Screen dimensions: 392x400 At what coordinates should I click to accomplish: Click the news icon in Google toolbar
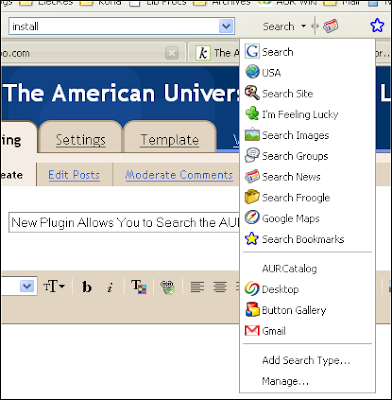330,26
